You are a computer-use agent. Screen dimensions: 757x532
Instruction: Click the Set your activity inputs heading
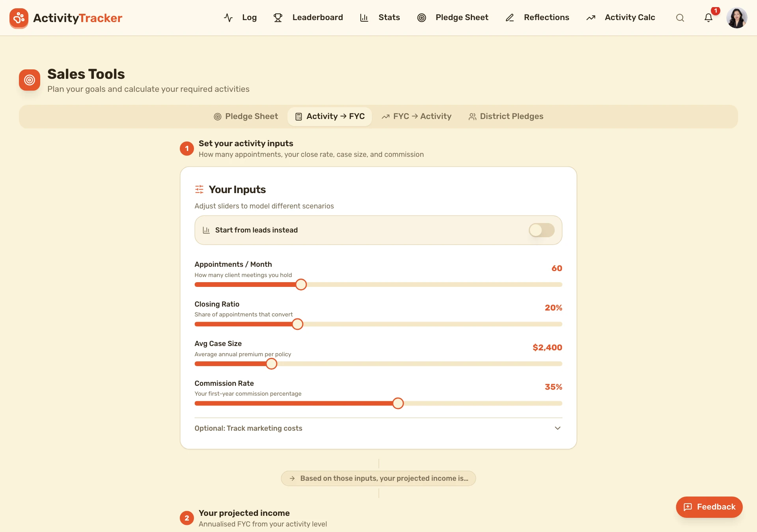pyautogui.click(x=246, y=143)
